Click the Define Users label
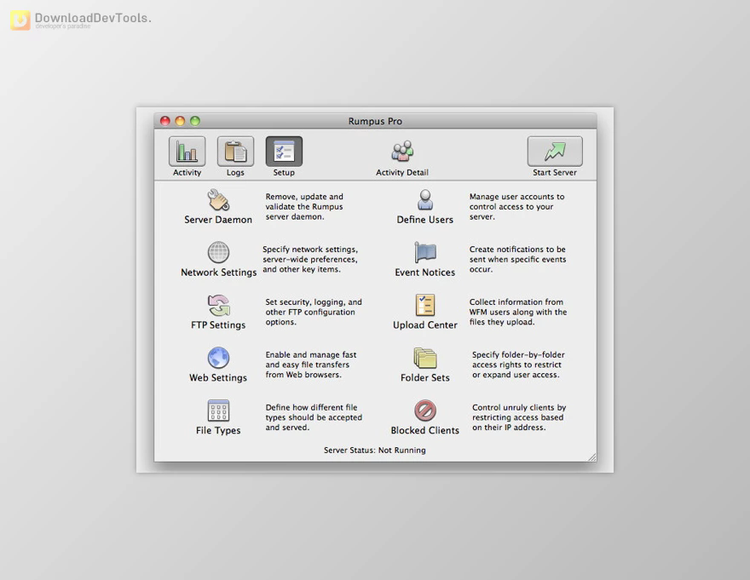The image size is (750, 580). 425,219
